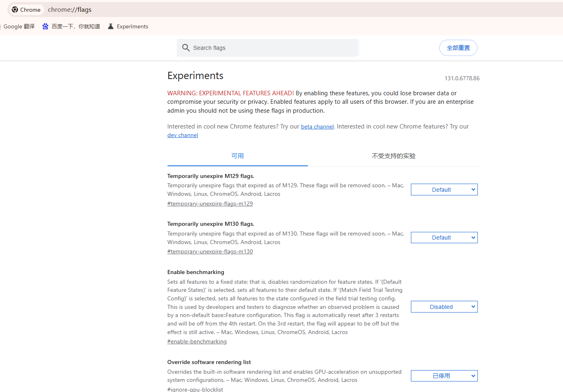Click the Baidu paw bookmark icon
Viewport: 563px width, 392px height.
(45, 26)
